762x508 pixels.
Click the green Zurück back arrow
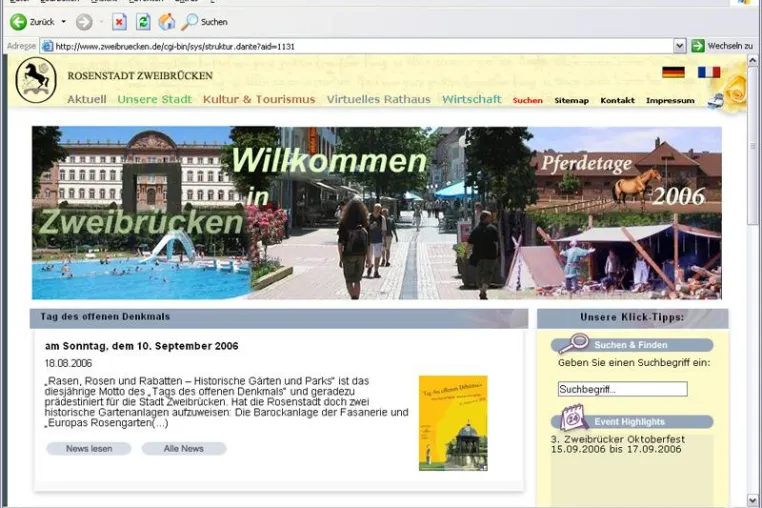click(x=18, y=22)
